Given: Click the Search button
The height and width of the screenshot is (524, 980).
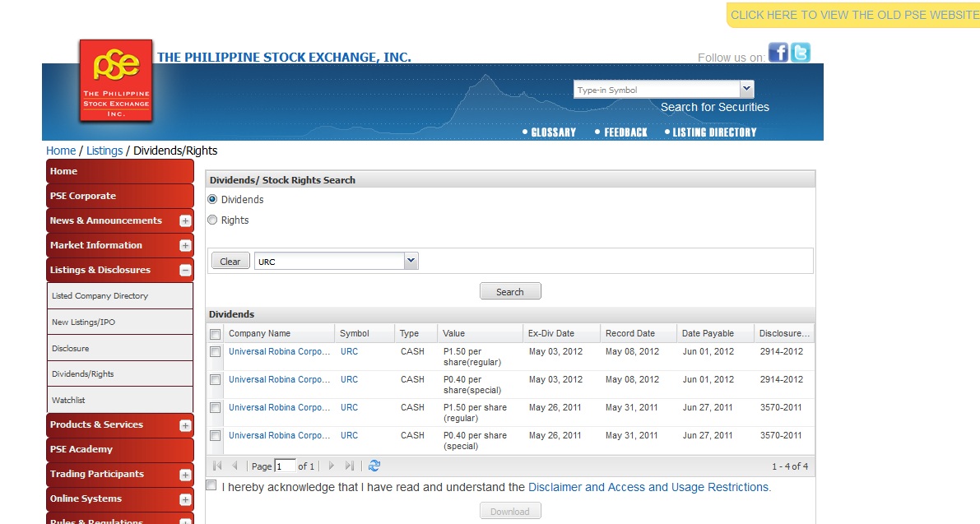Looking at the screenshot, I should [510, 292].
